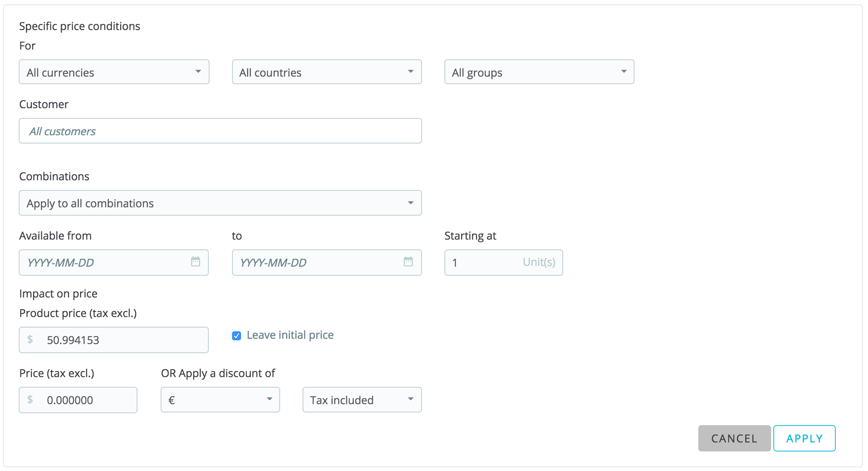This screenshot has height=471, width=868.
Task: Open the Available from calendar icon
Action: pyautogui.click(x=195, y=262)
